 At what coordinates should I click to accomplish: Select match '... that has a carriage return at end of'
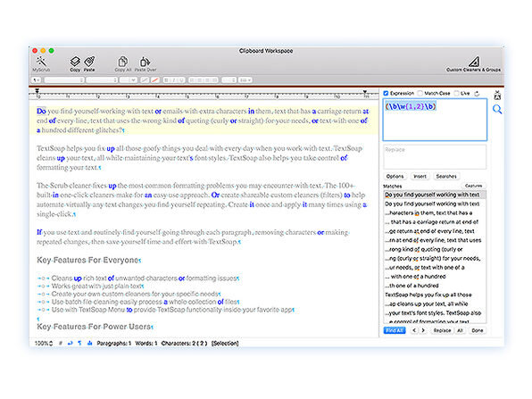[x=435, y=222]
